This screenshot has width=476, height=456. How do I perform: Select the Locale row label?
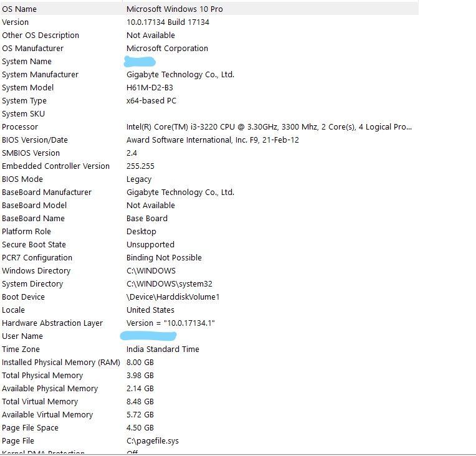coord(13,310)
